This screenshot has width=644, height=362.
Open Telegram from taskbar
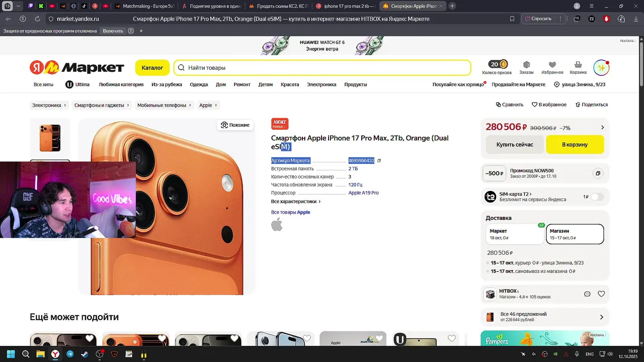70,354
